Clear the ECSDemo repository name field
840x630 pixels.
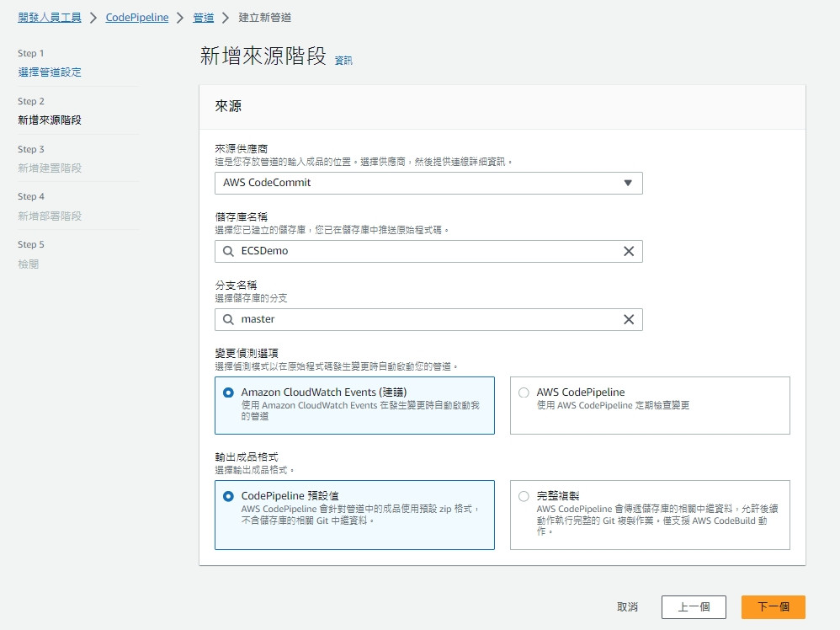629,252
